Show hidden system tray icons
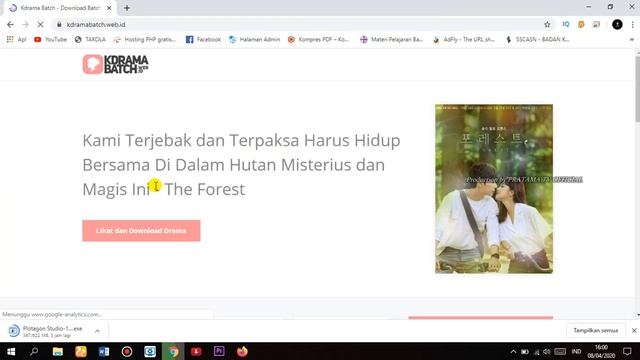 click(513, 351)
